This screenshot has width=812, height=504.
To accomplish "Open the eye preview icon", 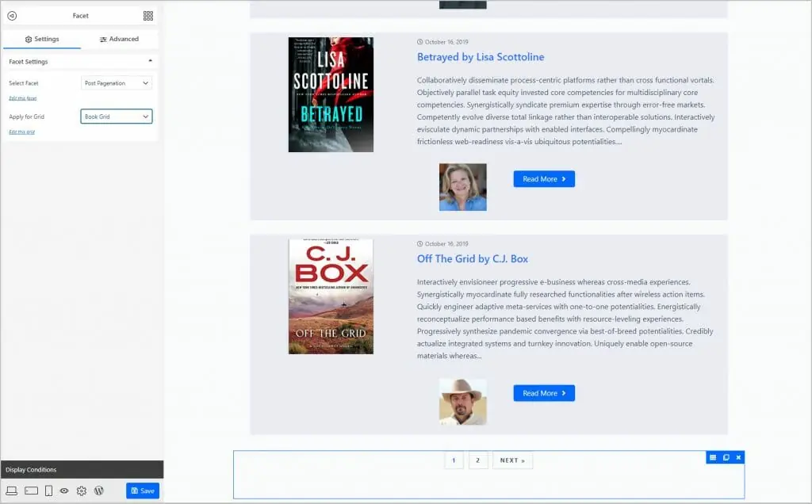I will coord(63,491).
